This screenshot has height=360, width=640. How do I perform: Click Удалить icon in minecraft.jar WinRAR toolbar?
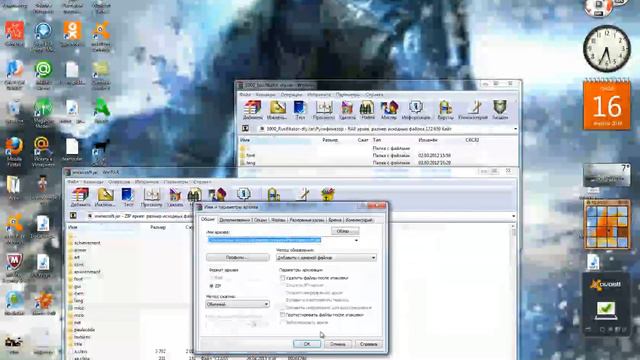tap(175, 197)
